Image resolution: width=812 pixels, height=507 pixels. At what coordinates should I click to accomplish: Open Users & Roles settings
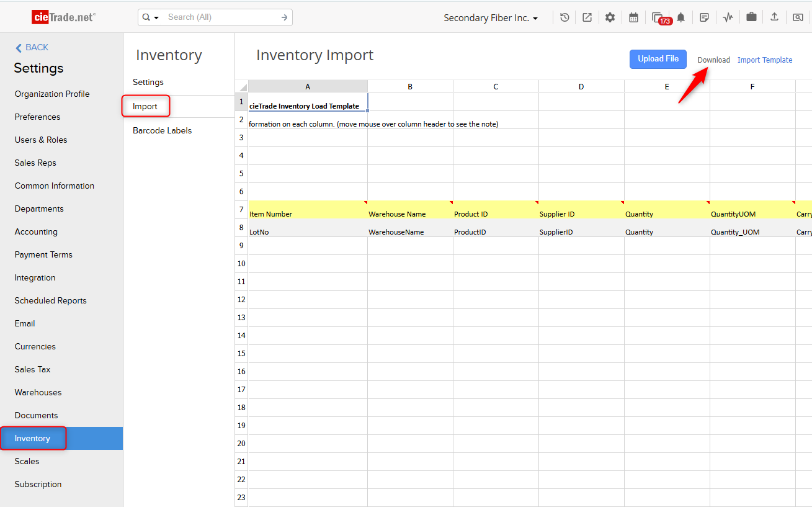tap(41, 140)
